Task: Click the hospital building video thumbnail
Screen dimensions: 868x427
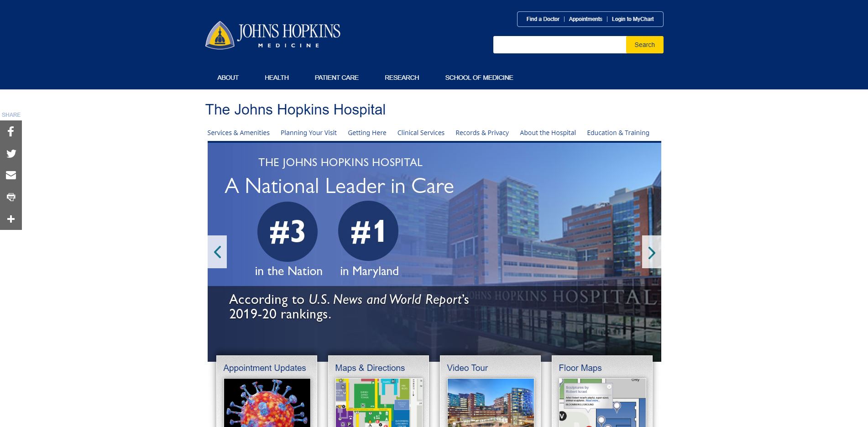Action: coord(491,403)
